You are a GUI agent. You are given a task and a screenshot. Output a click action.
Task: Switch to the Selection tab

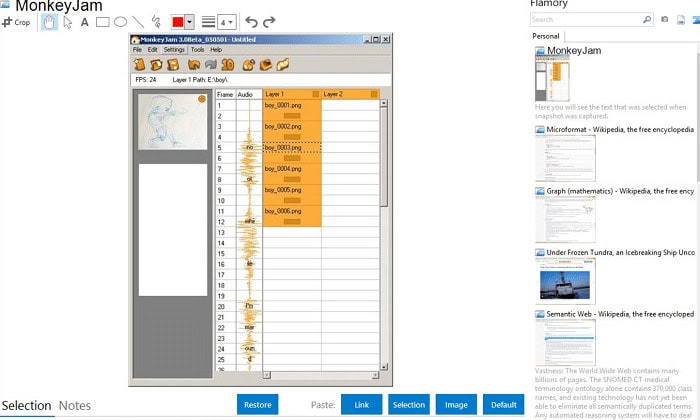click(26, 406)
